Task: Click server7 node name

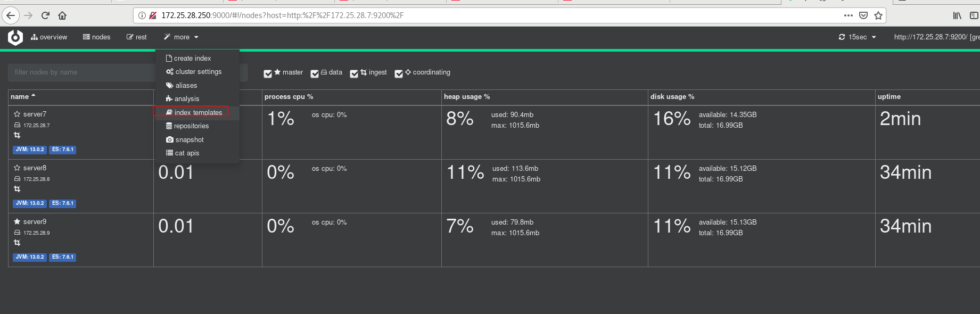Action: pos(35,114)
